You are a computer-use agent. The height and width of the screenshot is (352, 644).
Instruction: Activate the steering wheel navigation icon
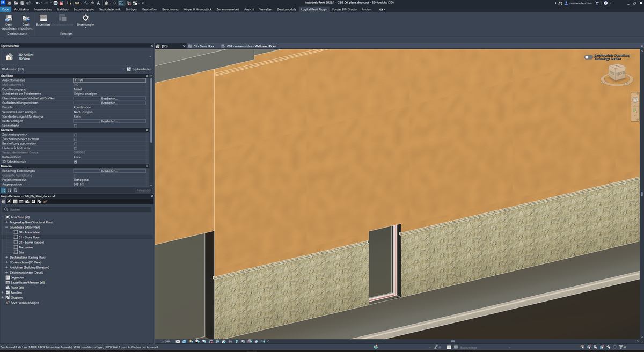[635, 100]
